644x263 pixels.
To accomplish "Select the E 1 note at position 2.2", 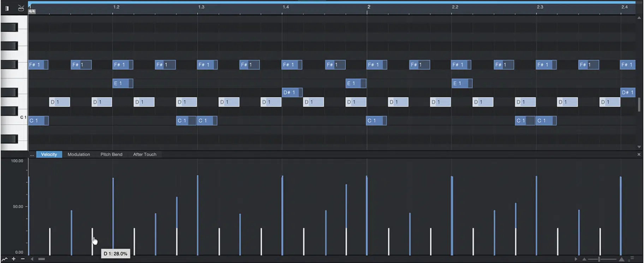I will 462,83.
